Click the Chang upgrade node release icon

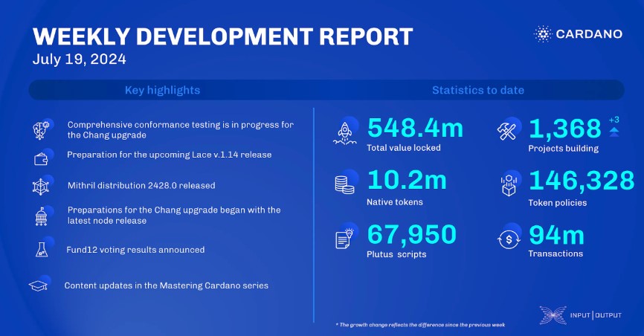click(x=41, y=216)
